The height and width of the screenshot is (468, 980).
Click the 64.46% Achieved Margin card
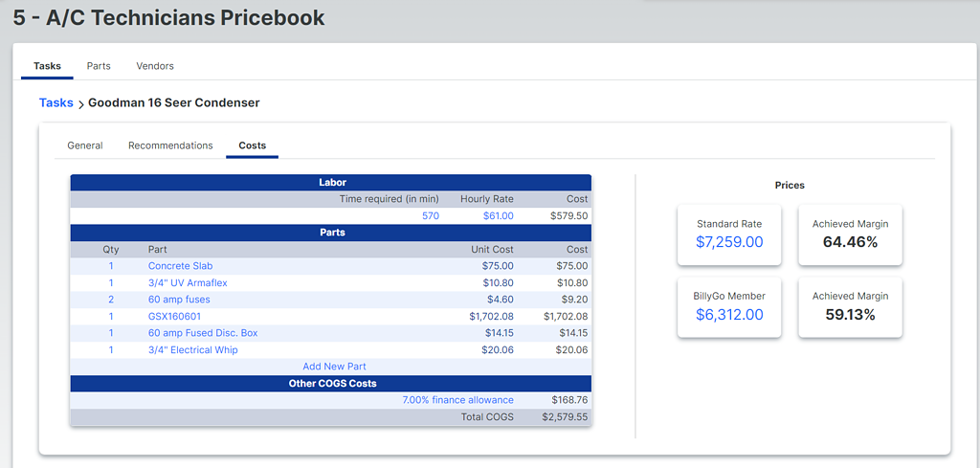[x=850, y=234]
